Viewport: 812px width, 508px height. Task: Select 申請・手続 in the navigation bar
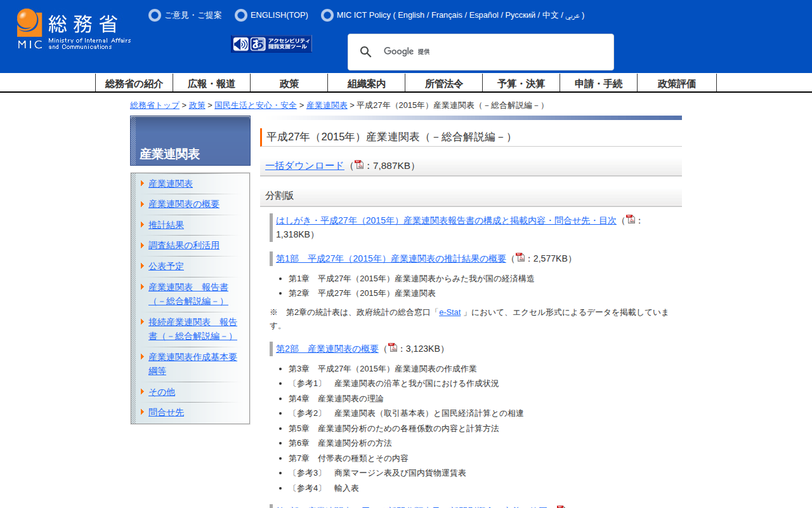tap(598, 83)
